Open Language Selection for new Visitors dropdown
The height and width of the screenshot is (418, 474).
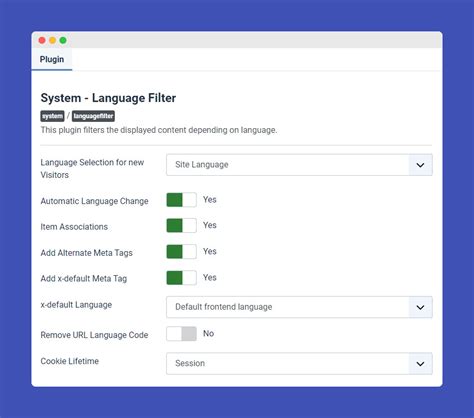click(299, 165)
